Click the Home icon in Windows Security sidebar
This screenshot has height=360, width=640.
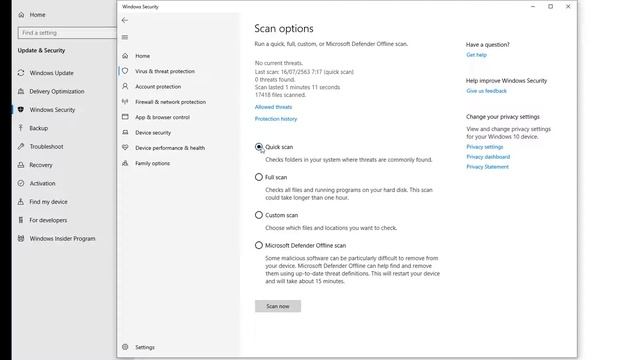click(x=125, y=56)
